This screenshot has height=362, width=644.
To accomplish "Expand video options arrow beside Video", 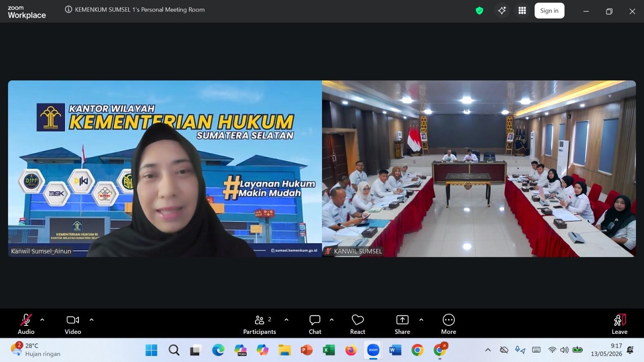I will point(91,320).
